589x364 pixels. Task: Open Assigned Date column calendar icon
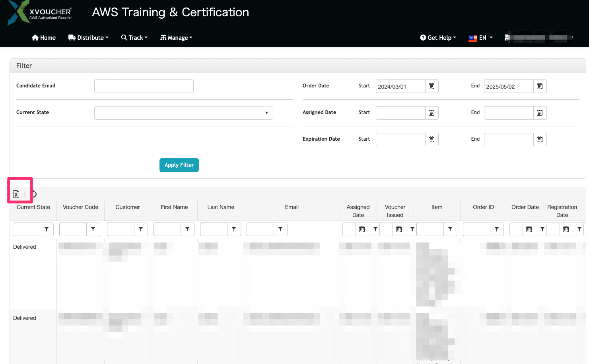362,229
